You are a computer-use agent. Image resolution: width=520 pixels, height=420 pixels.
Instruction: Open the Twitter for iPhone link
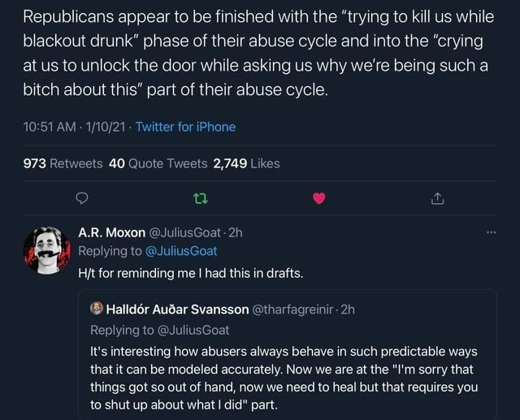[185, 127]
